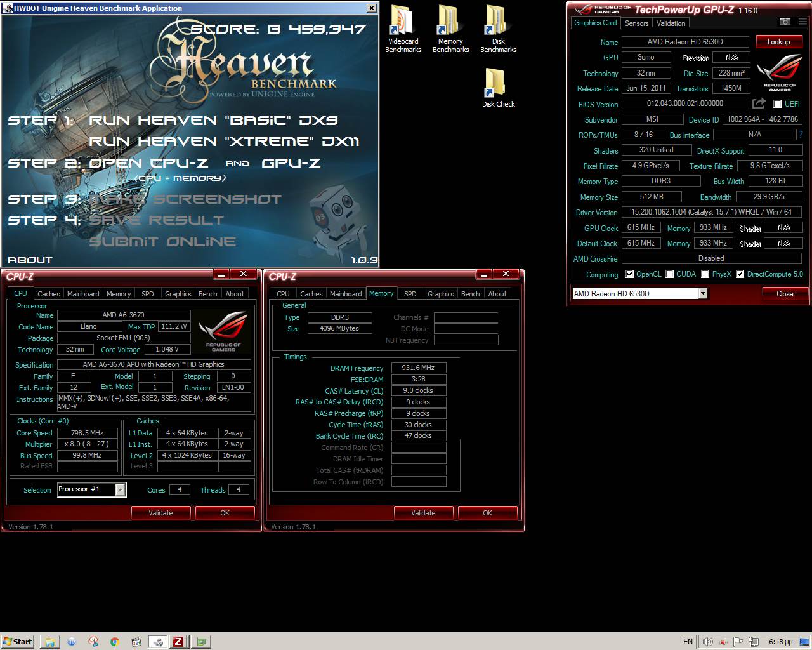Take a GPU-Z screenshot with camera icon

785,22
